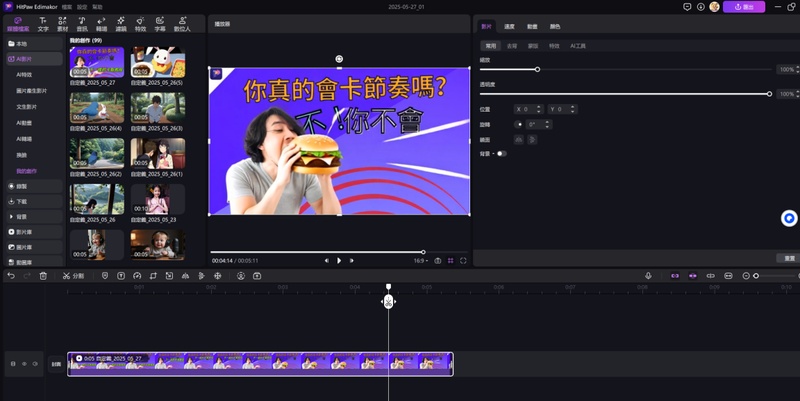Open the 字幕 subtitles tab

(x=160, y=24)
